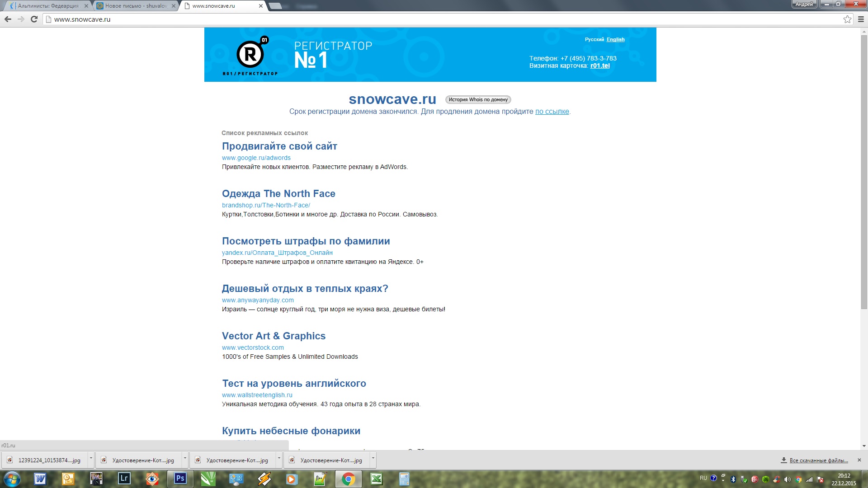Screen dimensions: 868x488
Task: Switch to Новое письмо tab
Action: pos(136,6)
